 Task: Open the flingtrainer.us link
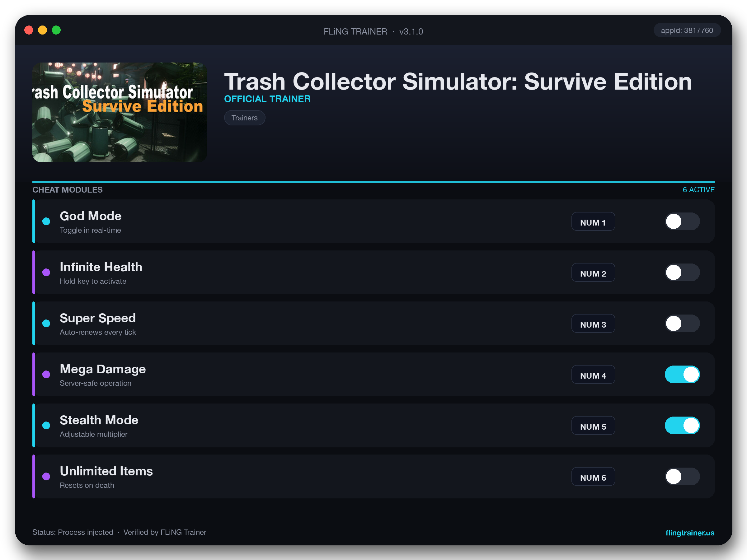pos(690,533)
